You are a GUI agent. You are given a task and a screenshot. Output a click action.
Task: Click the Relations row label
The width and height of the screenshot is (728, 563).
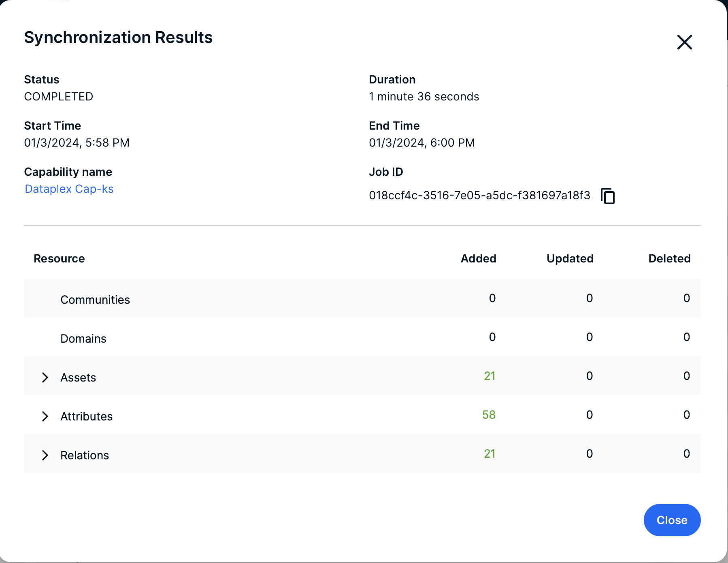click(85, 455)
